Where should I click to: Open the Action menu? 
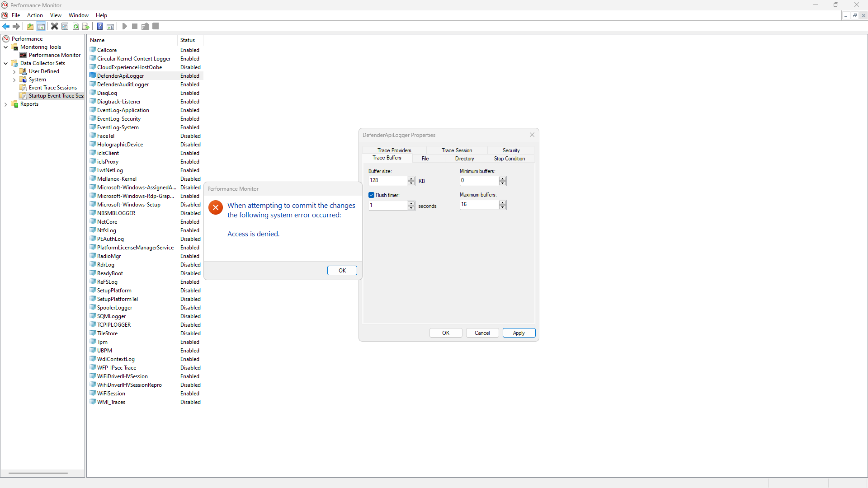35,15
